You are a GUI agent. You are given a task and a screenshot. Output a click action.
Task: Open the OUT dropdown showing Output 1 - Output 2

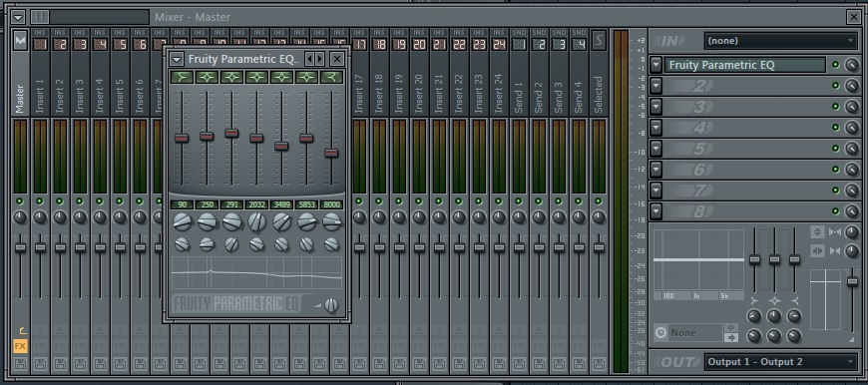780,362
